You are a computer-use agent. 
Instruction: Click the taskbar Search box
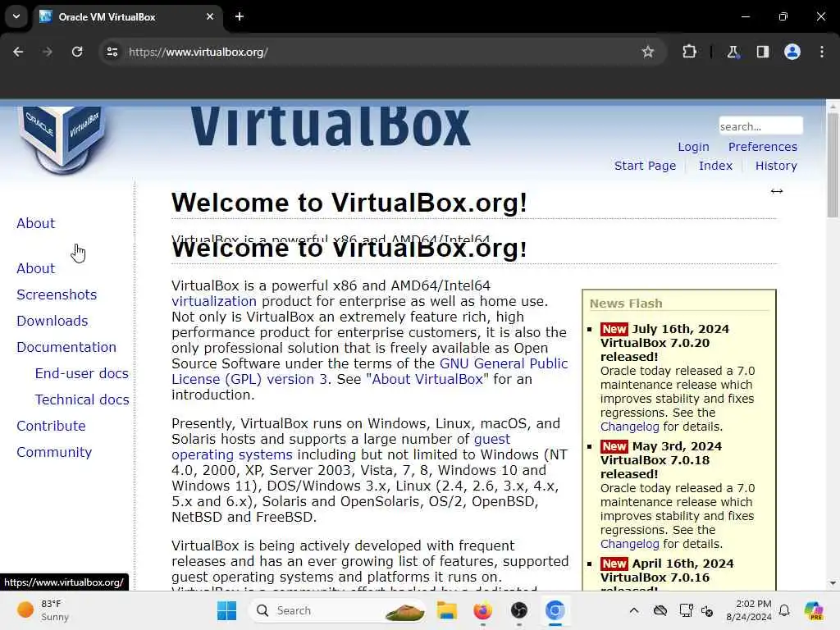(x=339, y=610)
